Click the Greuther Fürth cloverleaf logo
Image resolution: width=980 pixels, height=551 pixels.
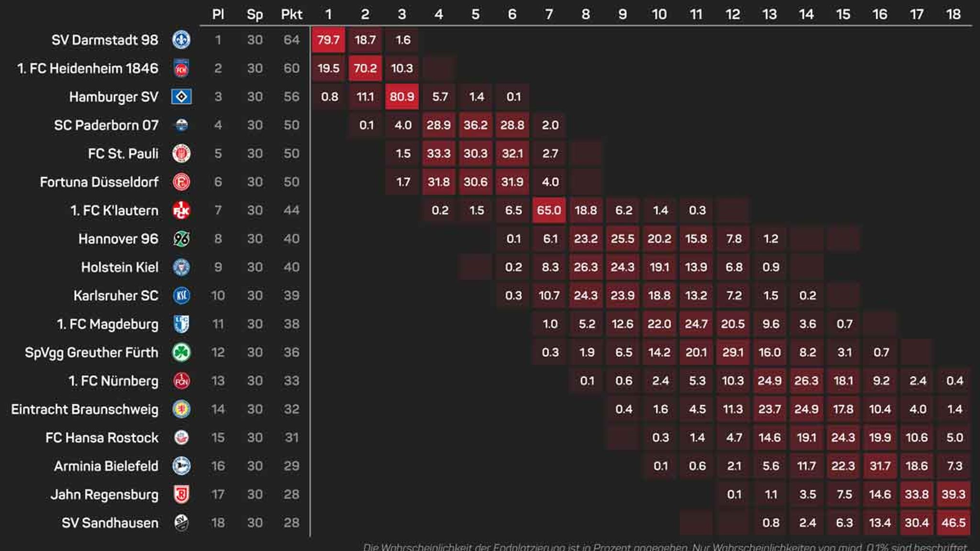point(181,353)
